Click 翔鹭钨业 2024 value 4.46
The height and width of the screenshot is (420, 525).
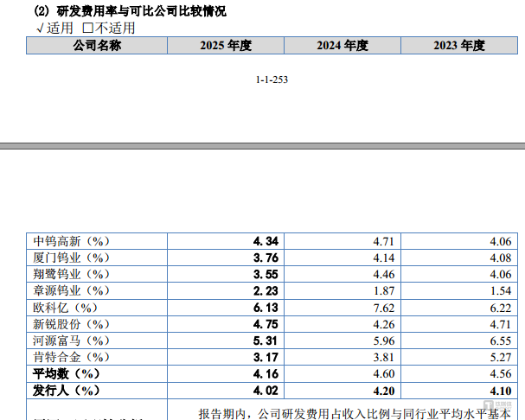click(x=384, y=274)
